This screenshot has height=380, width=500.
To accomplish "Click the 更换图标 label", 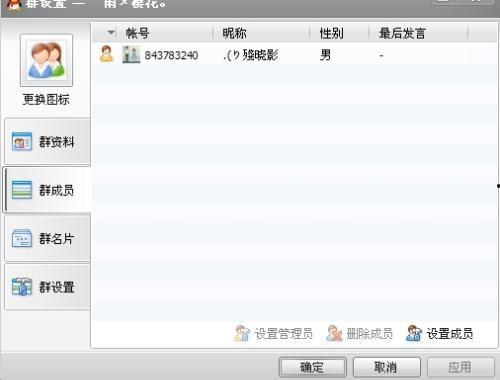I will click(x=46, y=99).
